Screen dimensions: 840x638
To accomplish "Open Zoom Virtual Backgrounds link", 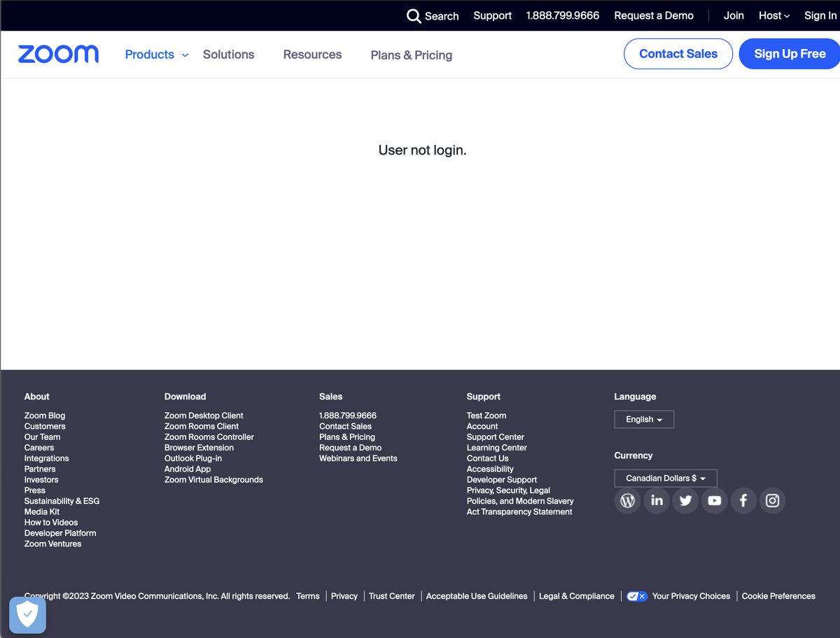I will (x=213, y=480).
